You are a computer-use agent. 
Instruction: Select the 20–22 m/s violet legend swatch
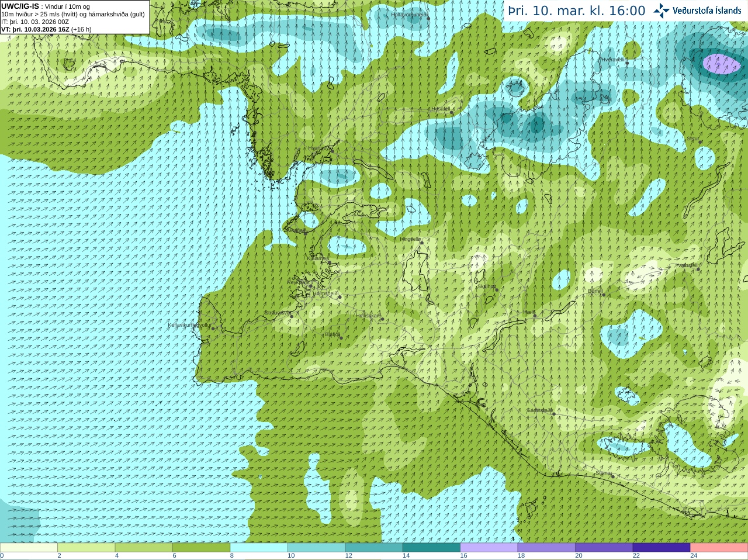(604, 548)
